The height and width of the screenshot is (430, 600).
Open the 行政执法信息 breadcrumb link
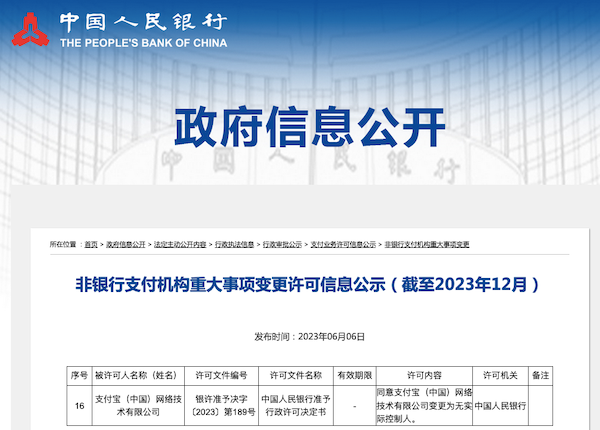[x=234, y=244]
